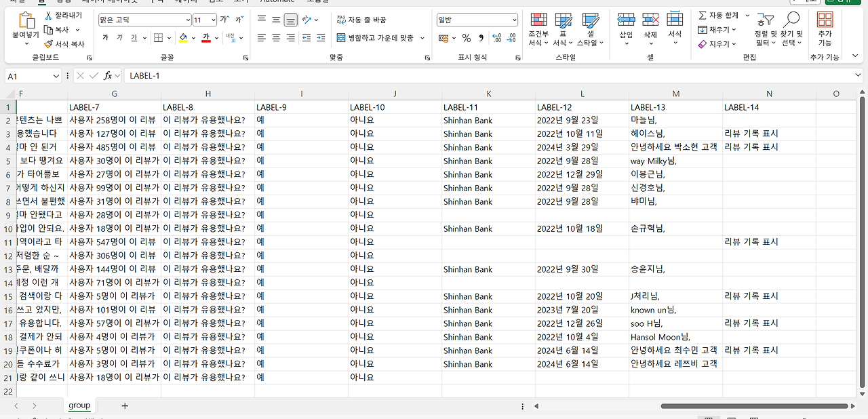The image size is (868, 419).
Task: Apply comma style number format
Action: pos(481,38)
